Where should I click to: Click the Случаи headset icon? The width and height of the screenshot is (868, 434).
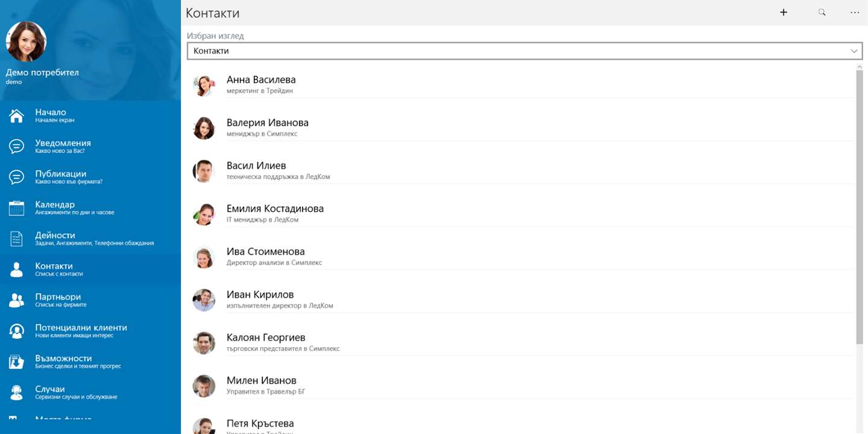pyautogui.click(x=16, y=392)
